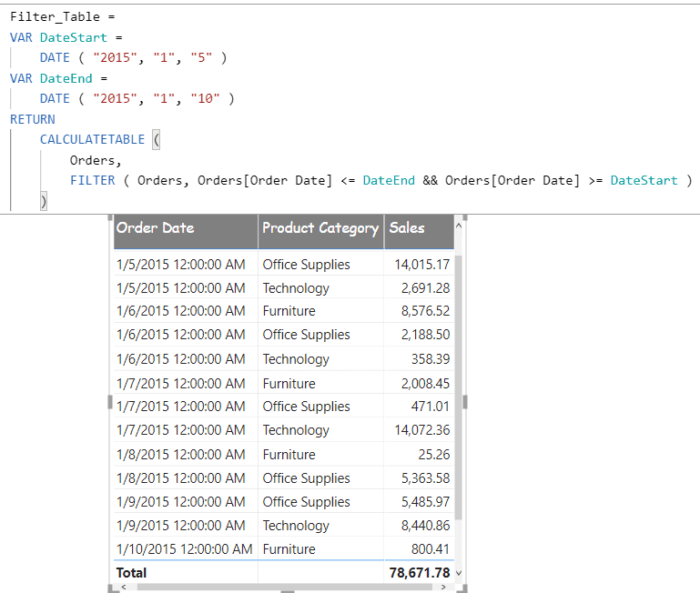The image size is (700, 593).
Task: Click the table's scroll down arrow
Action: pyautogui.click(x=459, y=573)
